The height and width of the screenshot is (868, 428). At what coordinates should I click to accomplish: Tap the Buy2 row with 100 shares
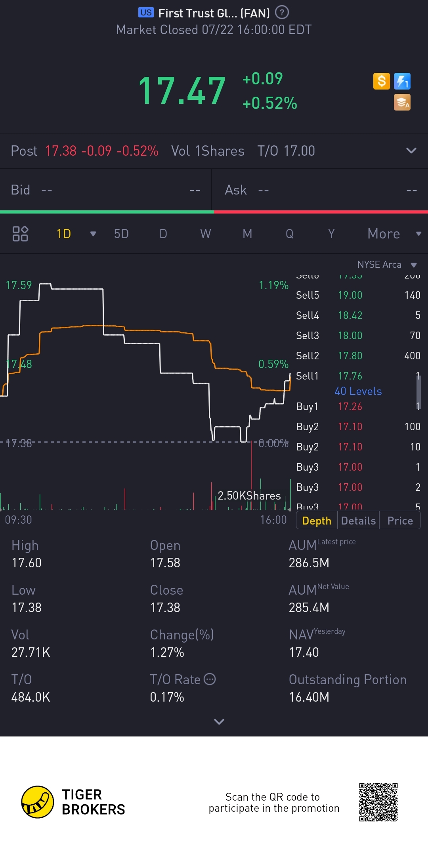tap(358, 427)
